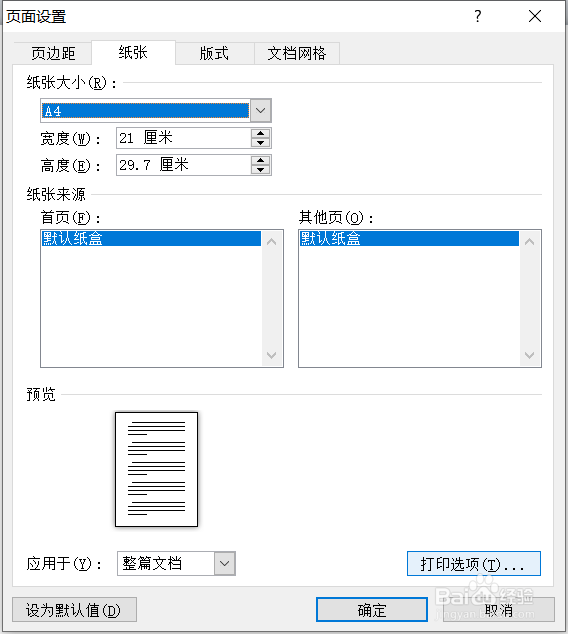The image size is (568, 634).
Task: Close the 页面设置 dialog
Action: click(x=535, y=16)
